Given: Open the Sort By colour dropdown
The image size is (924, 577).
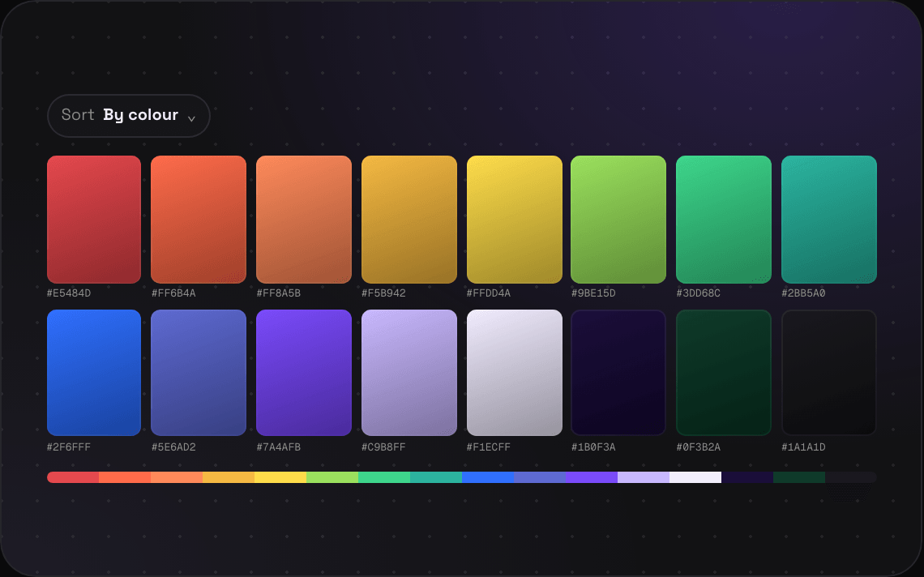Looking at the screenshot, I should click(x=128, y=116).
